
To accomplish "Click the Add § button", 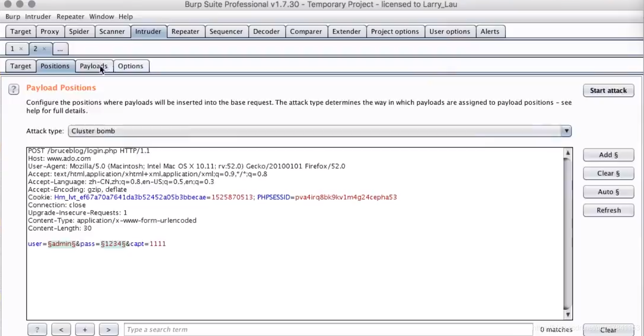I will pos(608,155).
